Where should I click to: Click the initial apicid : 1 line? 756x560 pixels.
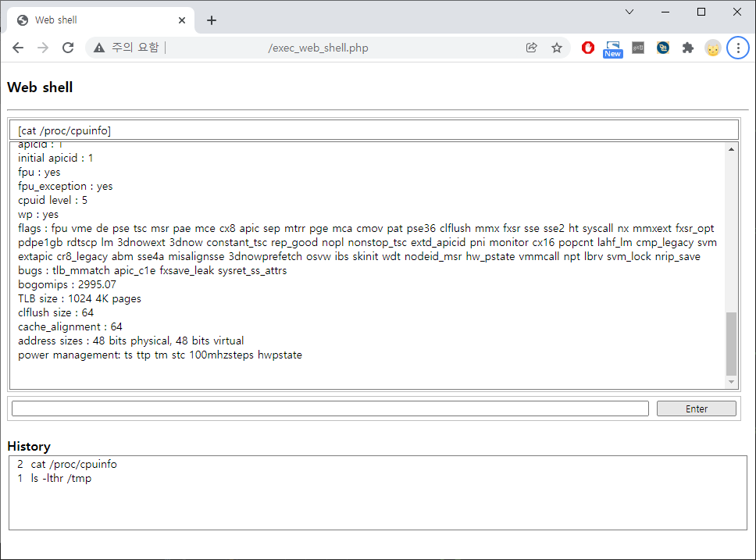[55, 159]
